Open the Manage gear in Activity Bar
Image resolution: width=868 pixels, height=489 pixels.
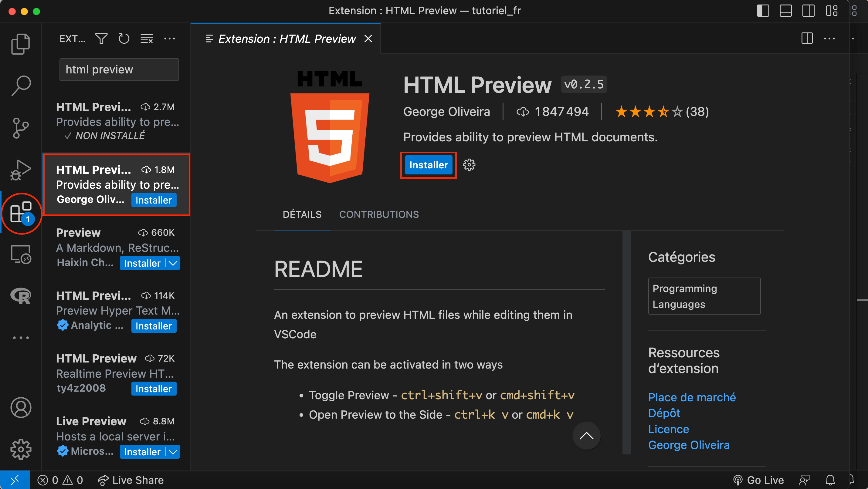pyautogui.click(x=21, y=449)
